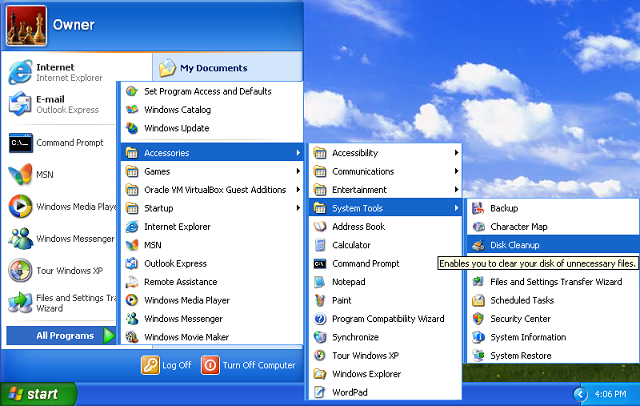Open Windows Messenger in All Programs list
Image resolution: width=640 pixels, height=406 pixels.
tap(212, 319)
